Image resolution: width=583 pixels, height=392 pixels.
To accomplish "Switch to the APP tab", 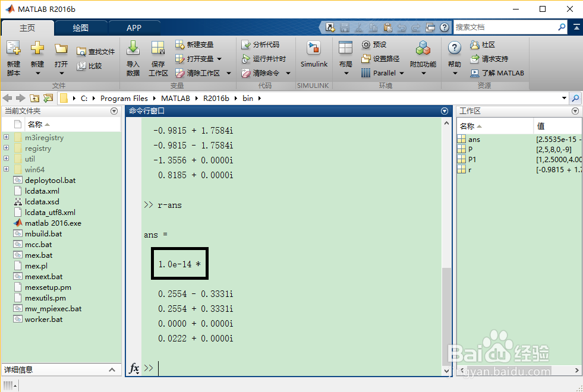I will (134, 28).
